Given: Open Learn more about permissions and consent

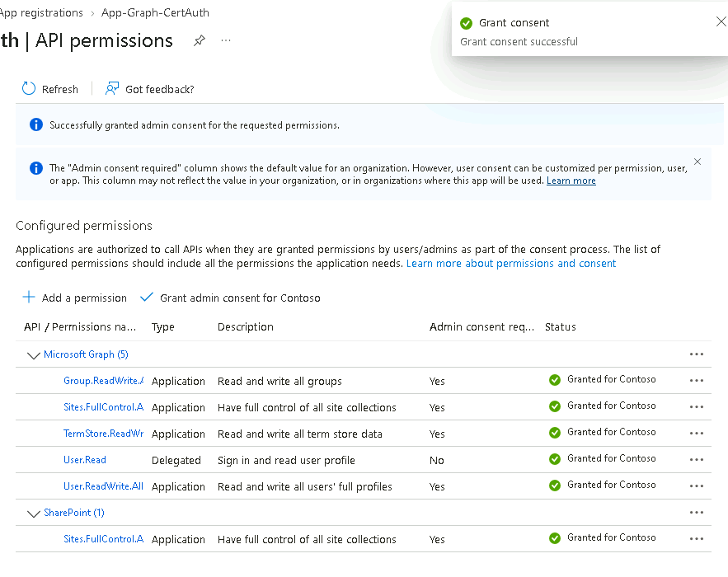Looking at the screenshot, I should (511, 263).
